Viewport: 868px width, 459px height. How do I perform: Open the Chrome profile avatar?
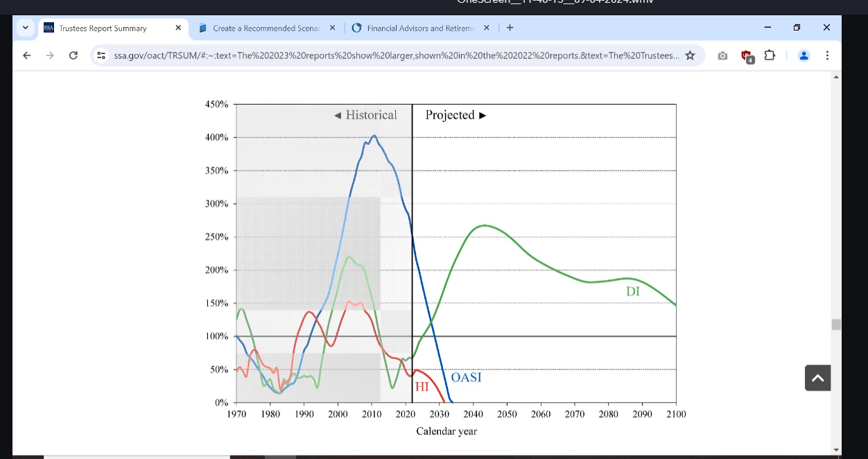coord(804,55)
